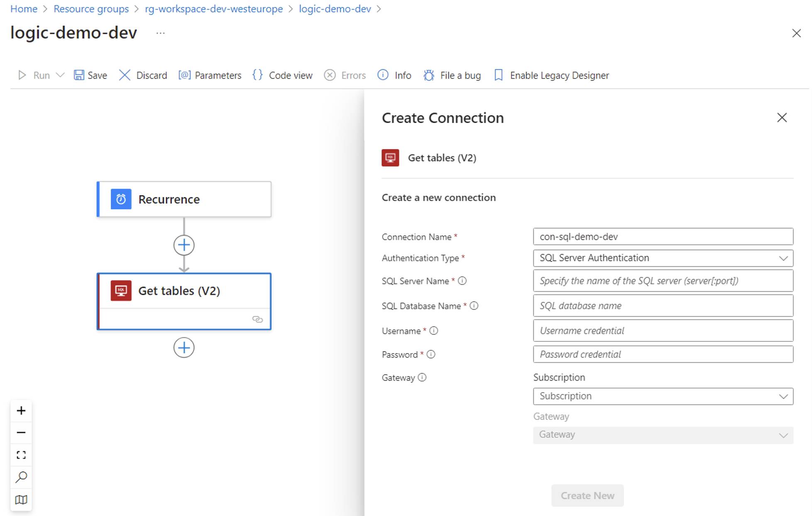The height and width of the screenshot is (516, 812).
Task: Click the Username credential field
Action: [x=663, y=331]
